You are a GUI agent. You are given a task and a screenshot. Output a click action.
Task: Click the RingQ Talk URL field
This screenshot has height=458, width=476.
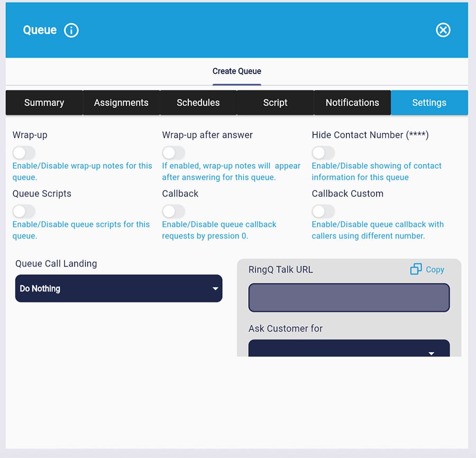349,298
